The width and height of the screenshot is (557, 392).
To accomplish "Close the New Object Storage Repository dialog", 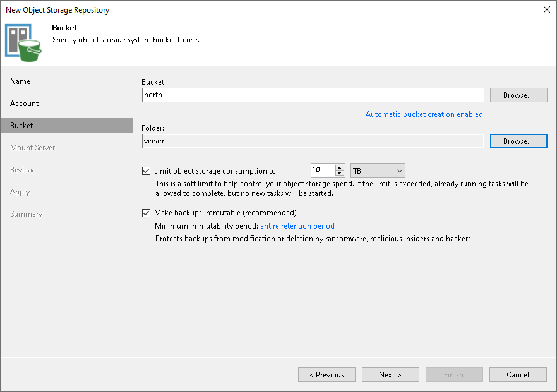I will coord(546,9).
